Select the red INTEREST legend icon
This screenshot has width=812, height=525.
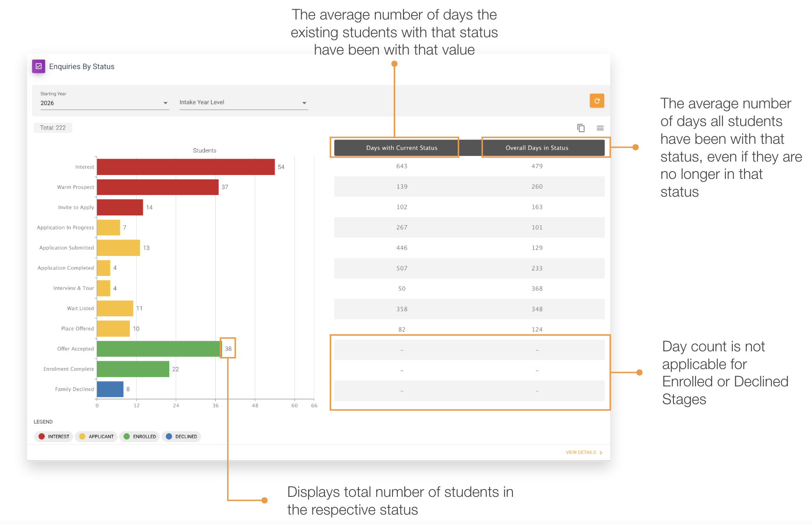42,437
